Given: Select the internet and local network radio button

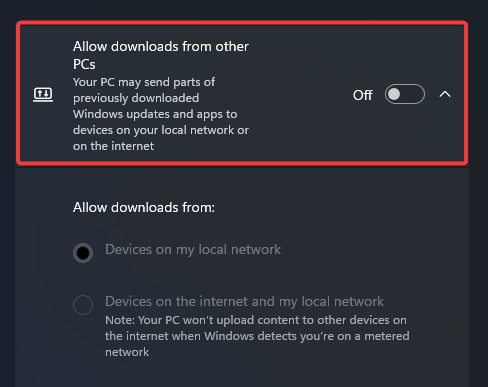Looking at the screenshot, I should coord(83,305).
